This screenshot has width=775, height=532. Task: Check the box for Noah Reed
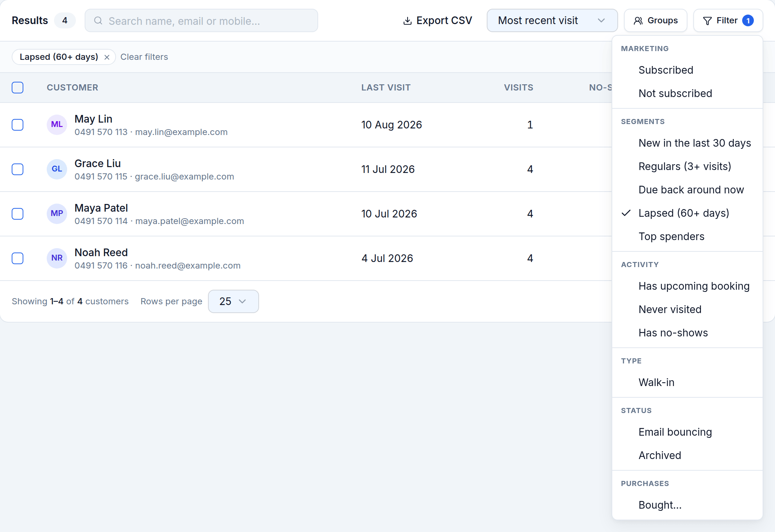point(18,258)
